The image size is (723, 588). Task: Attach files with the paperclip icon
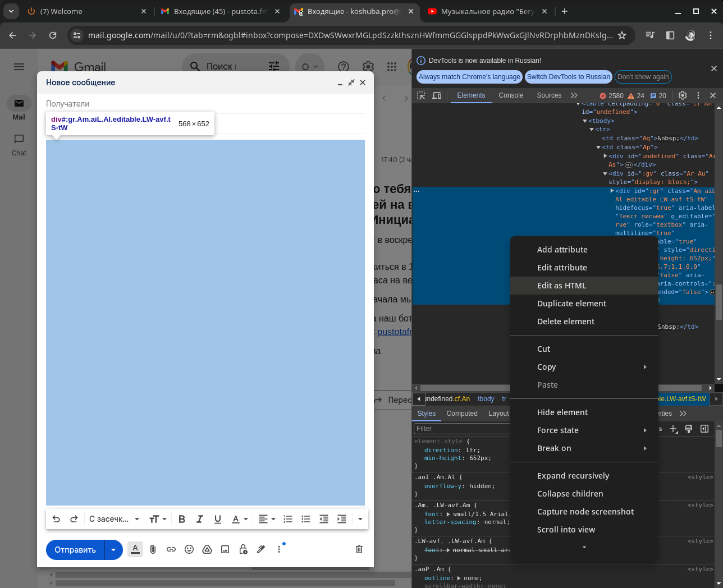pyautogui.click(x=153, y=549)
